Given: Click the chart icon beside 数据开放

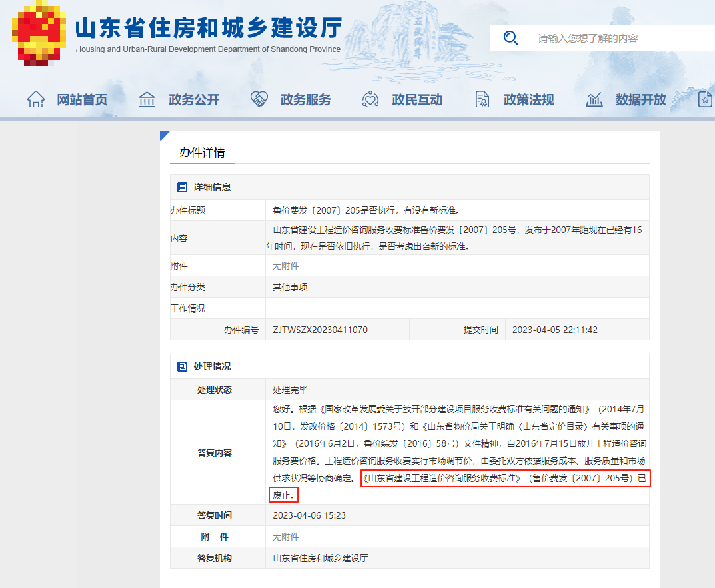Looking at the screenshot, I should 593,98.
